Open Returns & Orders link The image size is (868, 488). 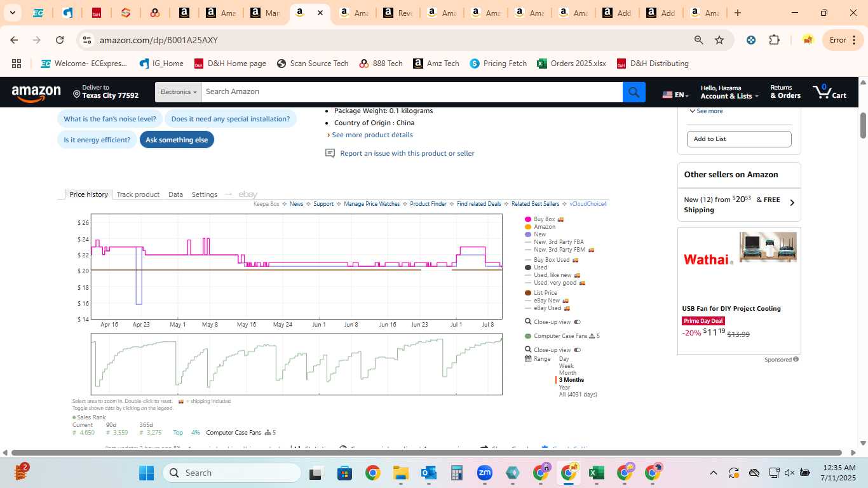coord(785,92)
